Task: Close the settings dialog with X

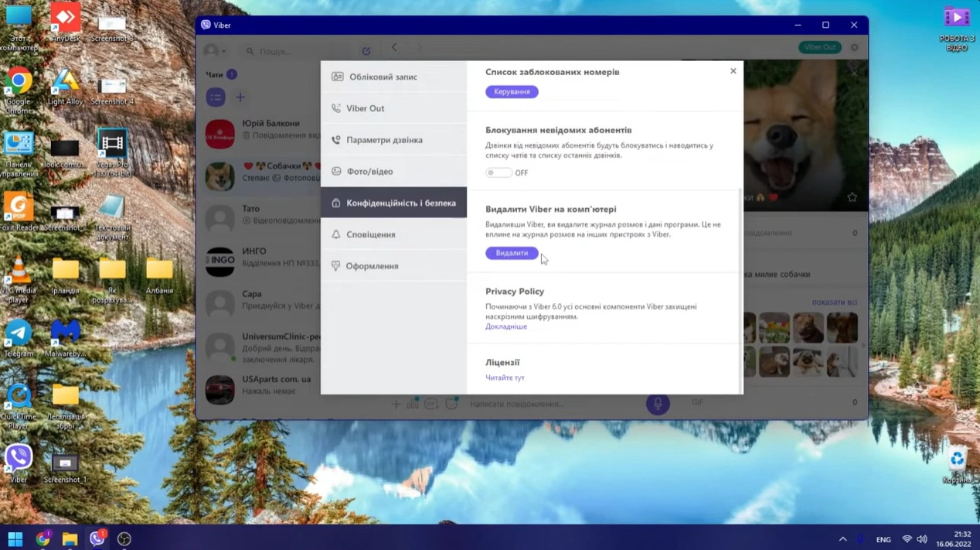Action: [733, 71]
